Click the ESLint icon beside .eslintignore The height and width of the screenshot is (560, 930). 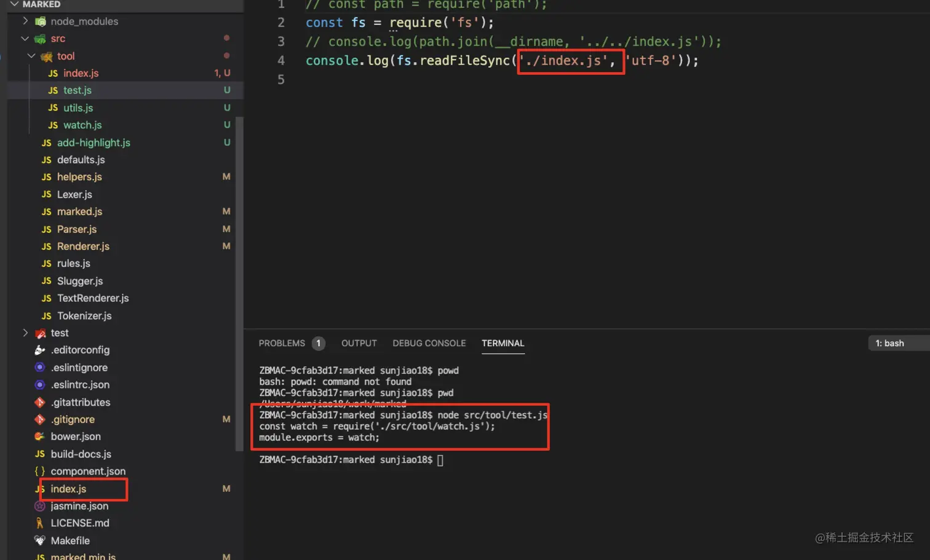coord(40,368)
